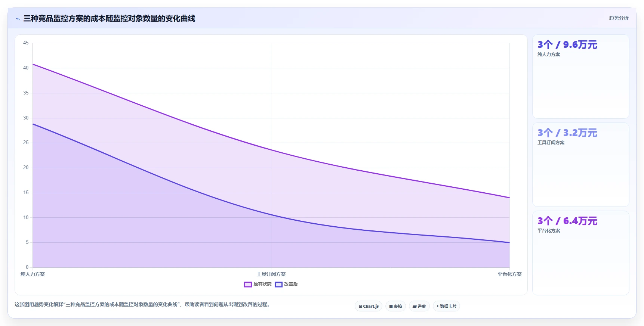Click the y-axis value 45
Image resolution: width=644 pixels, height=326 pixels.
(x=26, y=43)
